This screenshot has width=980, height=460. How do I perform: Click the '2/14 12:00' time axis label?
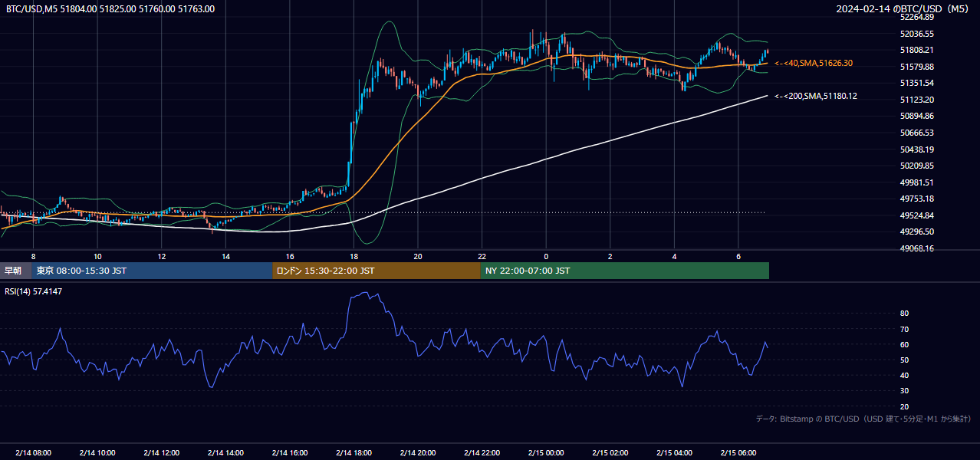[x=162, y=452]
